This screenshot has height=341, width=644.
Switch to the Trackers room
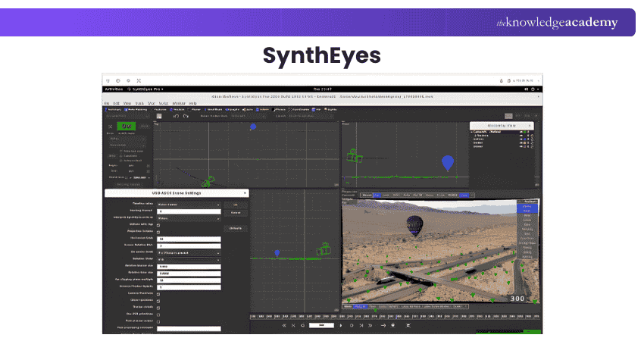[x=177, y=110]
